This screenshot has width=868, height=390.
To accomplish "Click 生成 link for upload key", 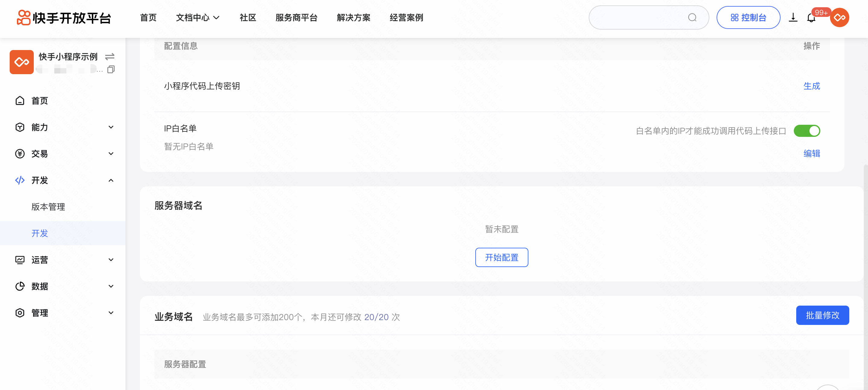I will (x=811, y=86).
